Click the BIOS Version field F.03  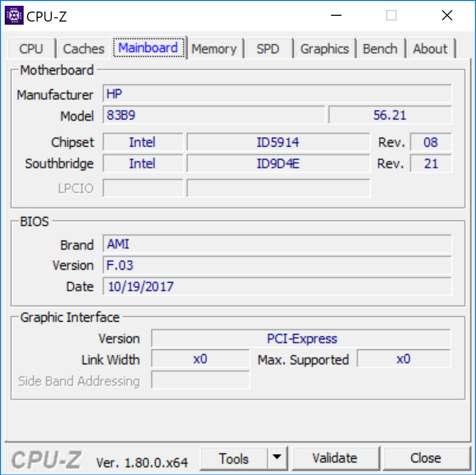[x=277, y=265]
